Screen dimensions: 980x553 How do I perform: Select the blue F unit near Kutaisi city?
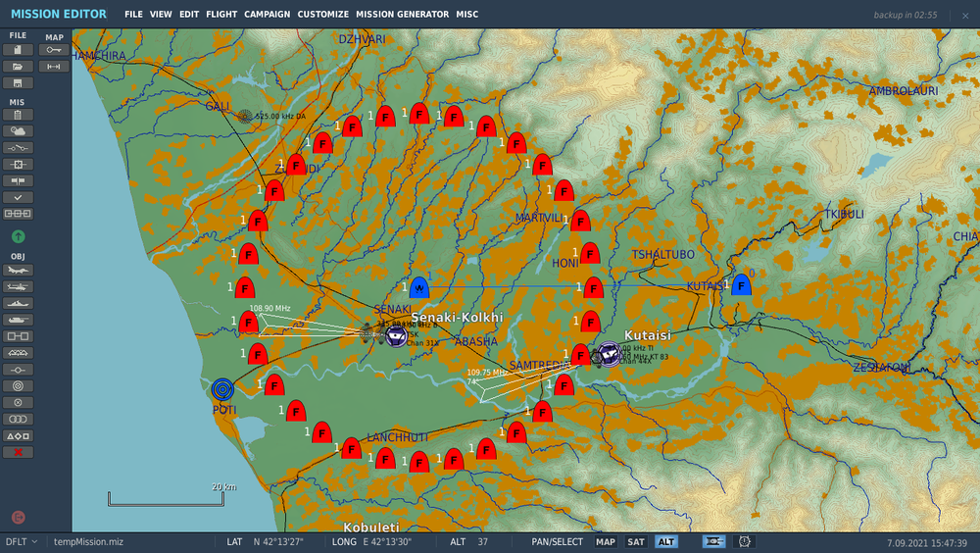coord(741,284)
